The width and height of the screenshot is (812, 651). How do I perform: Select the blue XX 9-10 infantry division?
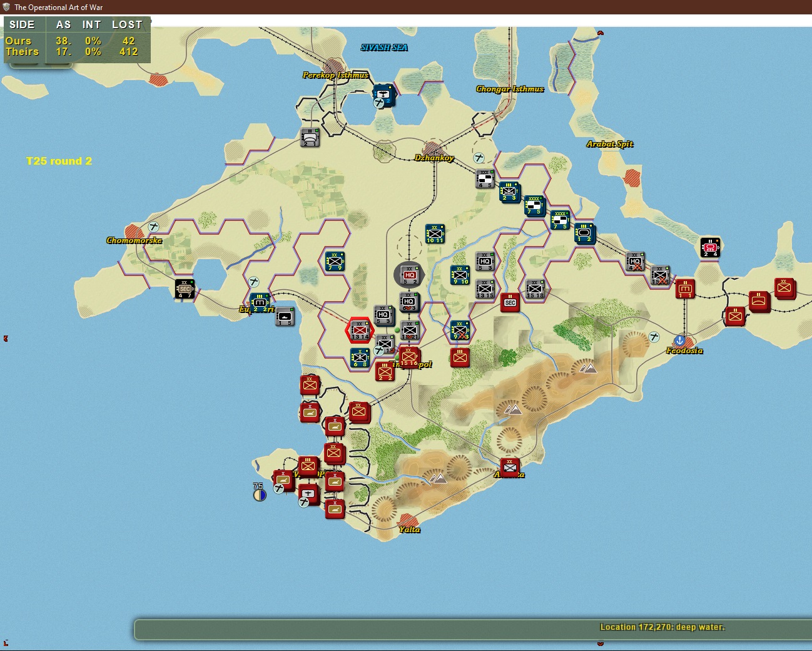[460, 275]
